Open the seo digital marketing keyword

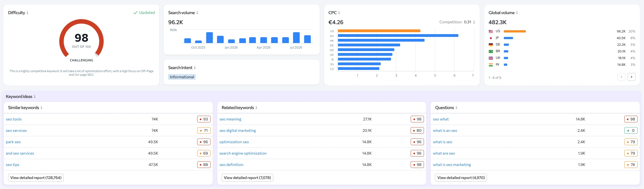coord(238,131)
